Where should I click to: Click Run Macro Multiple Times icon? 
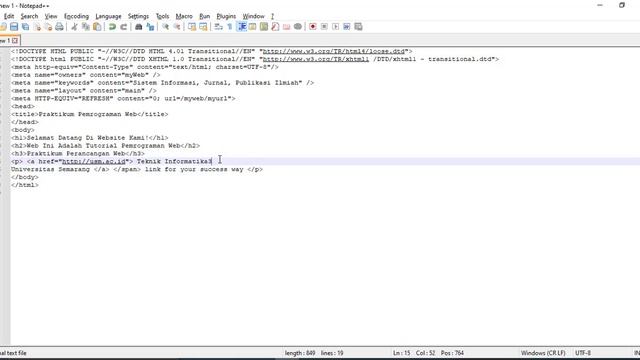click(x=347, y=27)
